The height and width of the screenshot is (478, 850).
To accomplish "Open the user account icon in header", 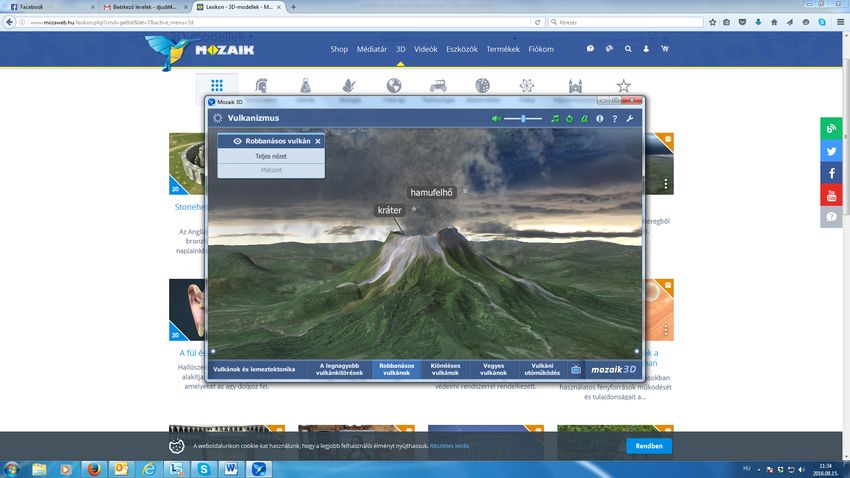I will click(646, 49).
